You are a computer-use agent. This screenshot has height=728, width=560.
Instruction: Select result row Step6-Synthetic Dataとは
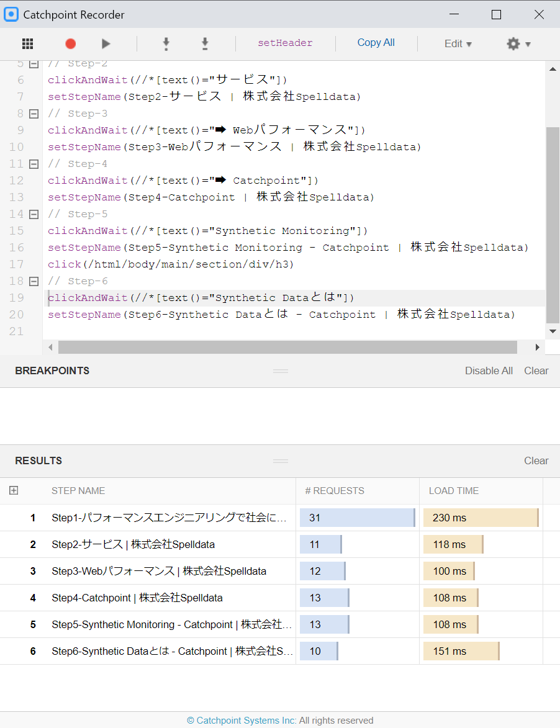280,651
